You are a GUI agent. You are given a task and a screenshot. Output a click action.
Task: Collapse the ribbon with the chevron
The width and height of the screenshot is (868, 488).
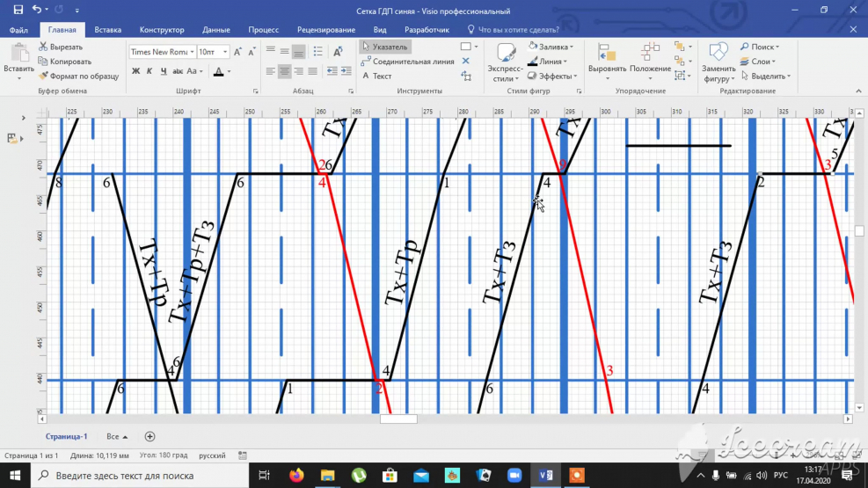tap(858, 91)
